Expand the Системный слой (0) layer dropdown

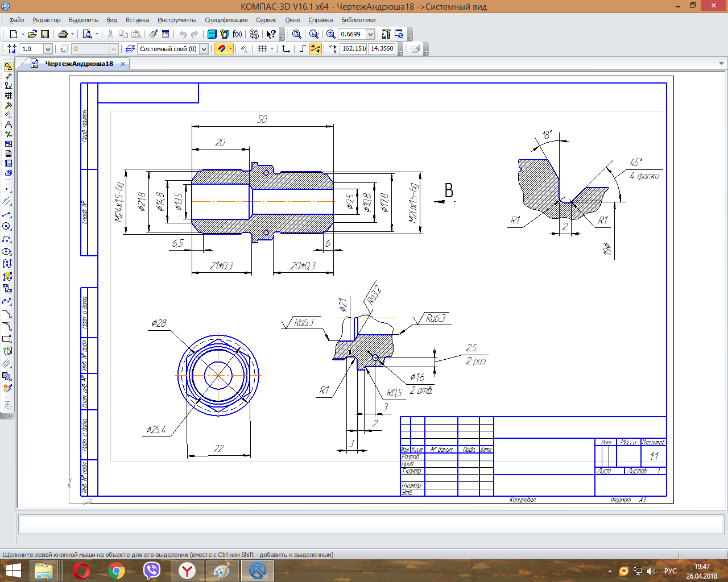point(204,49)
